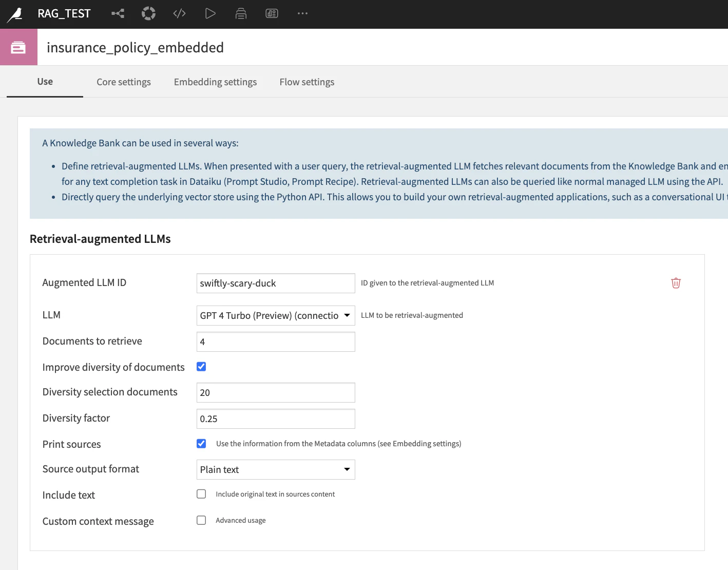The width and height of the screenshot is (728, 570).
Task: Click the pink knowledge bank icon
Action: click(x=18, y=47)
